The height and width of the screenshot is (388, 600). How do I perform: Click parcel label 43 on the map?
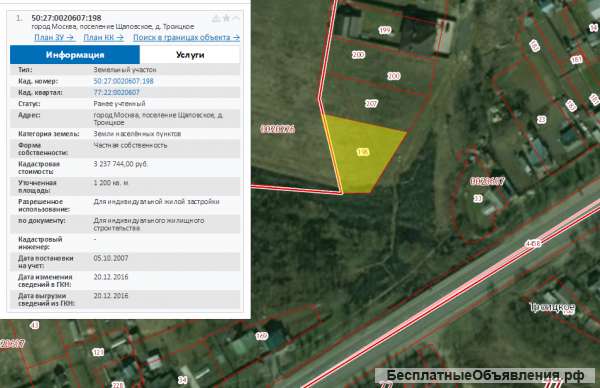(34, 325)
